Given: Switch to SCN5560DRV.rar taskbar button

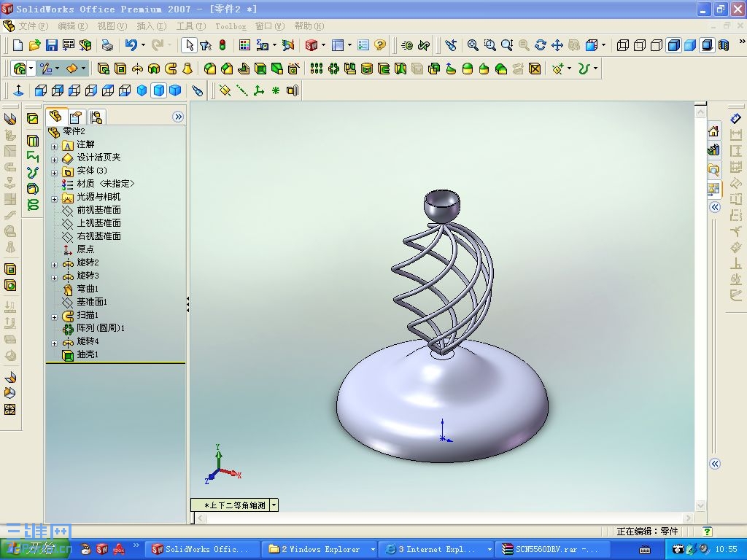Looking at the screenshot, I should point(553,549).
